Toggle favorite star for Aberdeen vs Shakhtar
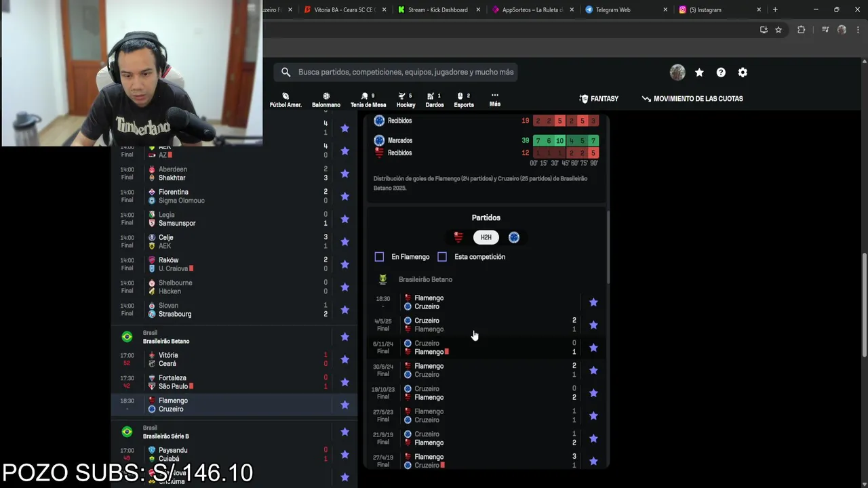This screenshot has height=488, width=868. pos(344,174)
